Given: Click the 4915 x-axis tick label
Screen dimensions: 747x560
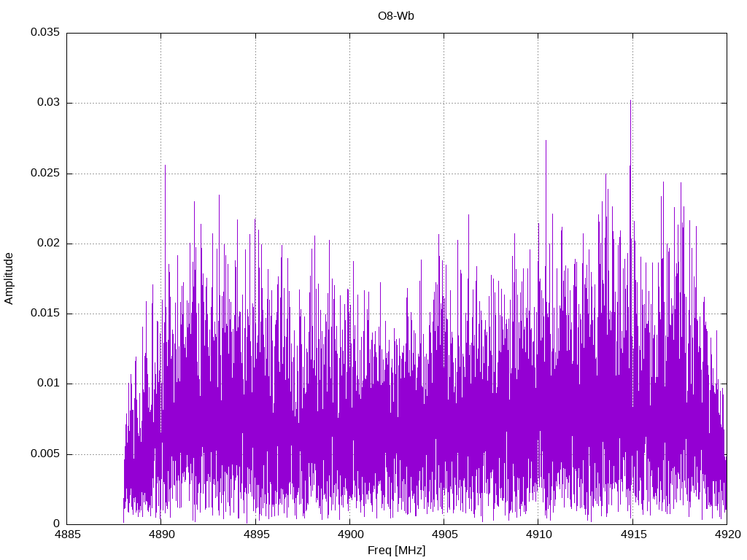Looking at the screenshot, I should coord(632,534).
